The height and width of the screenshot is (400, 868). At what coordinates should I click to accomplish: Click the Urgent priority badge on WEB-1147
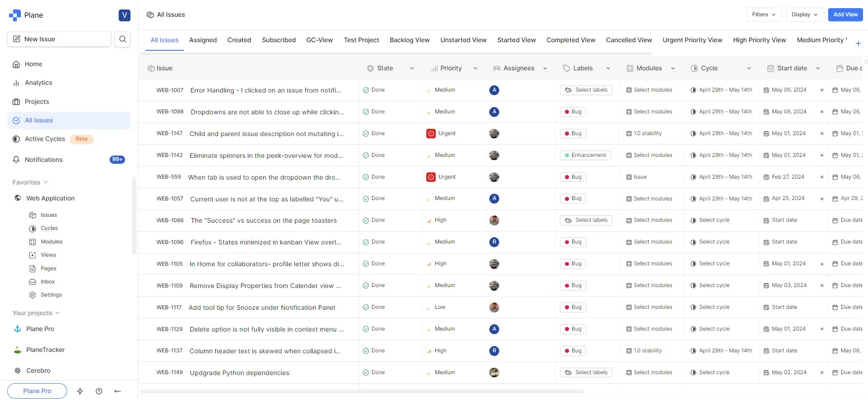pyautogui.click(x=441, y=133)
